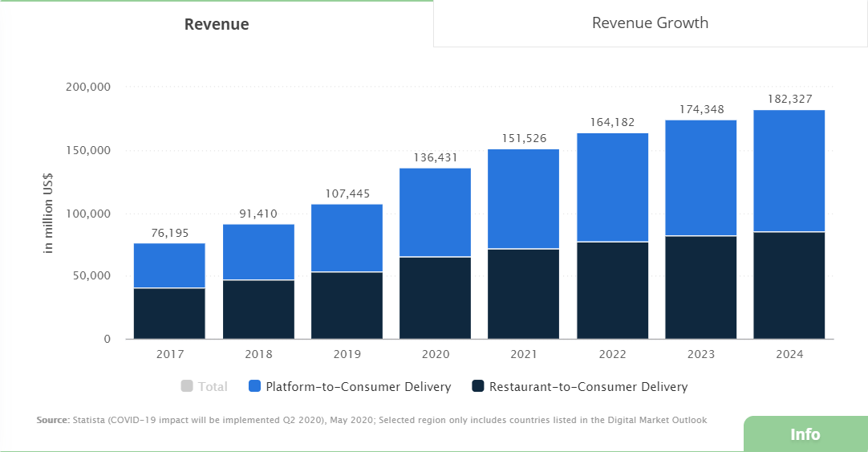Viewport: 868px width, 452px height.
Task: Select the 2019 blue bar segment
Action: tap(347, 238)
